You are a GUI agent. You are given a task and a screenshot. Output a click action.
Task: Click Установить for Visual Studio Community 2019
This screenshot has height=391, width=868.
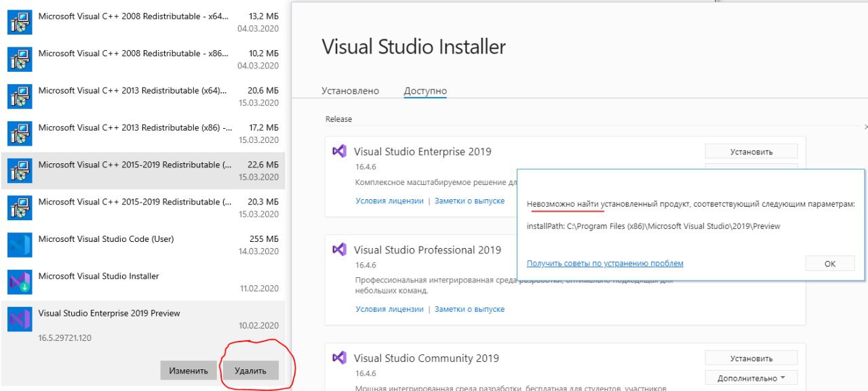[751, 358]
